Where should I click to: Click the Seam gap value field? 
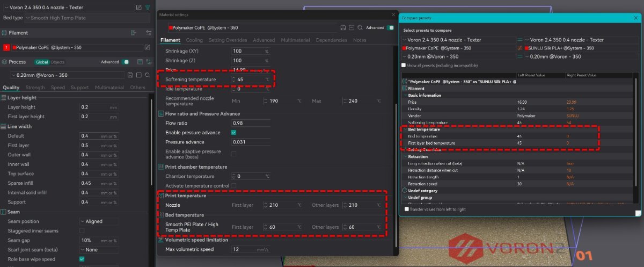[x=99, y=240]
